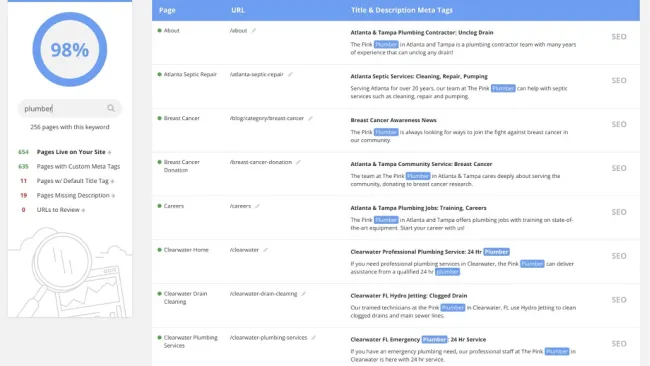Click SEO button for Breast Cancer row
This screenshot has width=650, height=366.
click(x=619, y=124)
